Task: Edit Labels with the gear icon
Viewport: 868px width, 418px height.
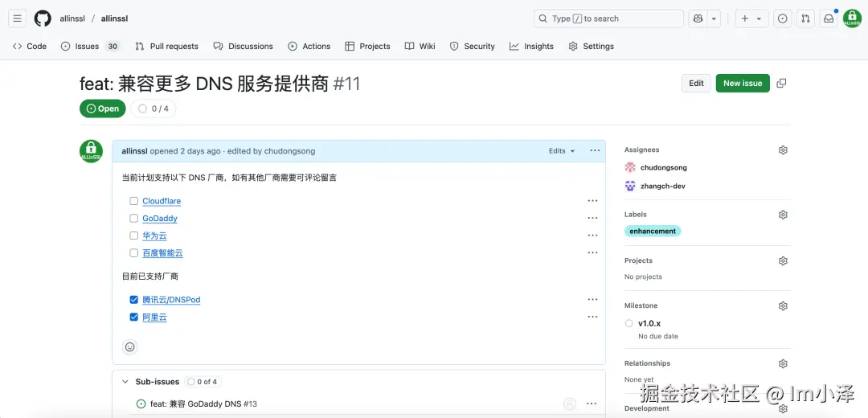Action: pos(783,215)
